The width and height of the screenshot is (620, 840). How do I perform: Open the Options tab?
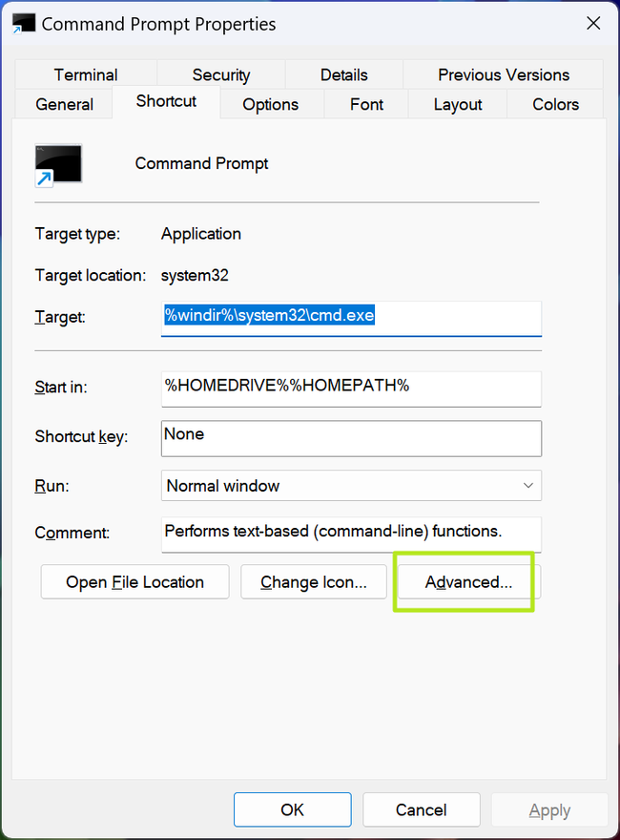pyautogui.click(x=270, y=104)
